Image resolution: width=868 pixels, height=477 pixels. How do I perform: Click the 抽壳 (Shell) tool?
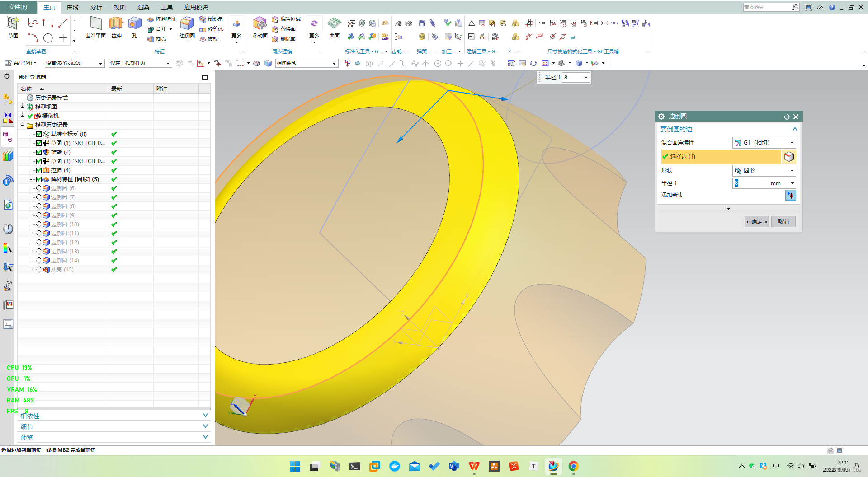[x=157, y=39]
